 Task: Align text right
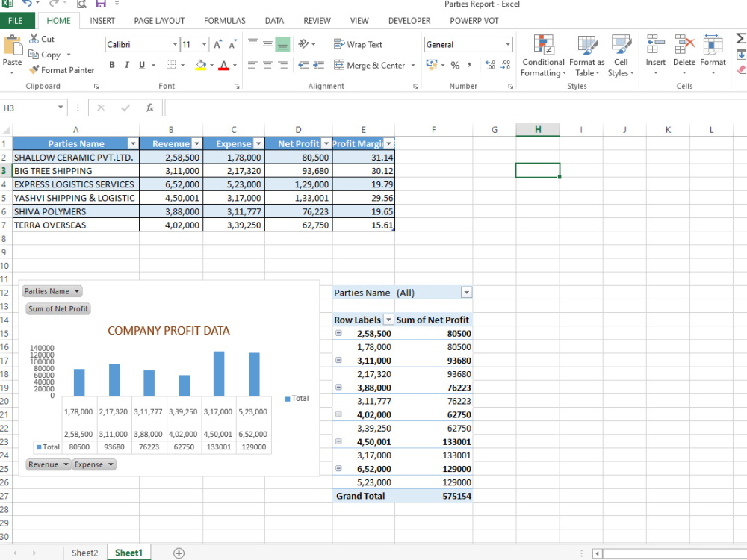click(x=282, y=65)
